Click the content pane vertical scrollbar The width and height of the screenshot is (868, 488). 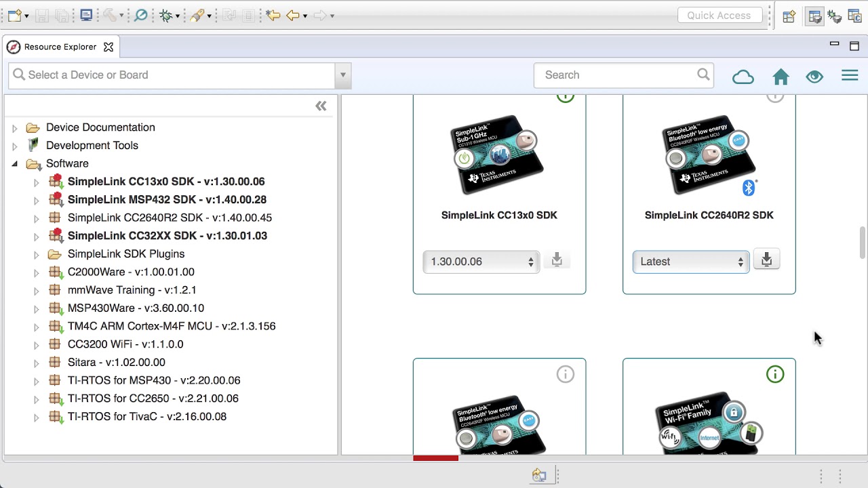point(862,242)
